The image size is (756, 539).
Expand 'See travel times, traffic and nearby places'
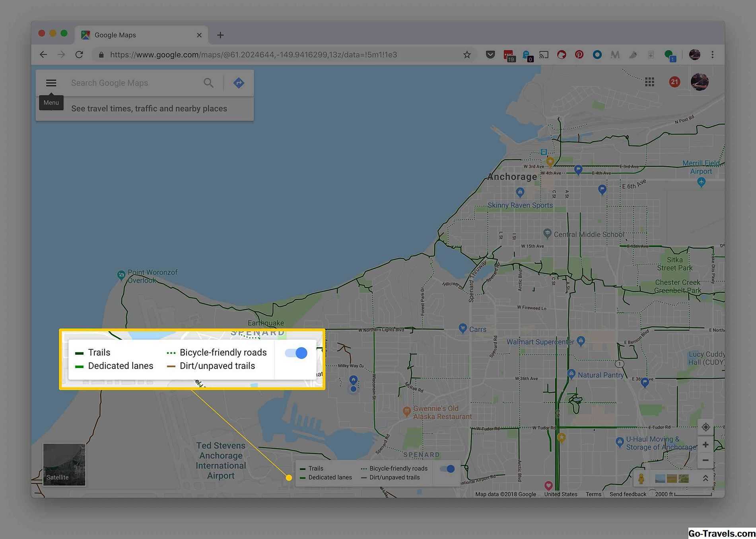149,109
